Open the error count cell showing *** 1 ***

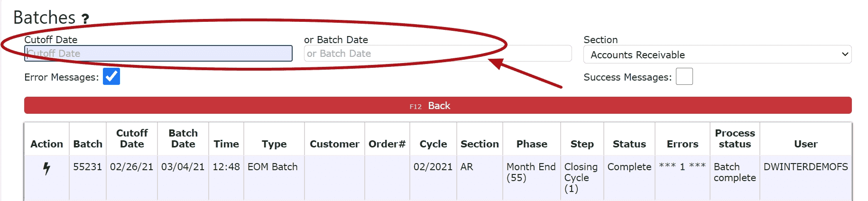point(682,166)
